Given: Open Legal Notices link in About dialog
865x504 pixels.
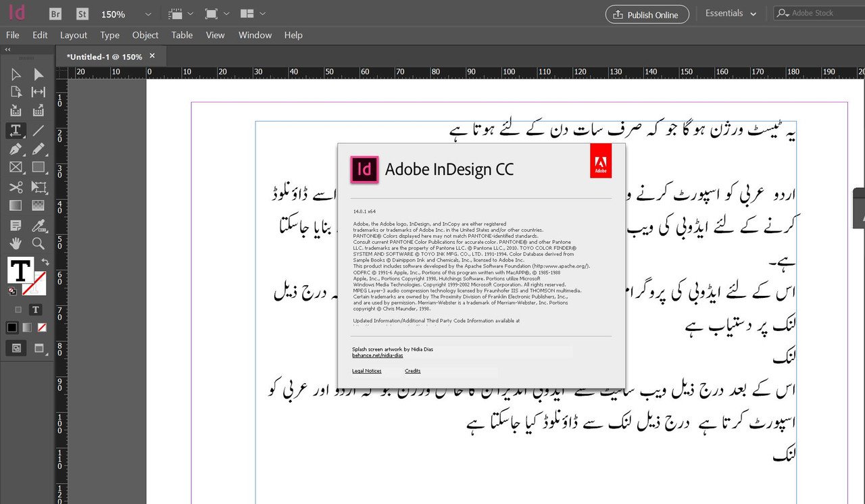Looking at the screenshot, I should (x=366, y=371).
